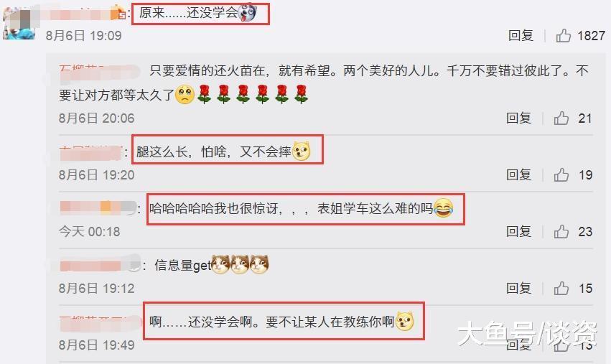Reply to the 信息量get comment
Viewport: 611px width, 364px height.
click(x=518, y=289)
